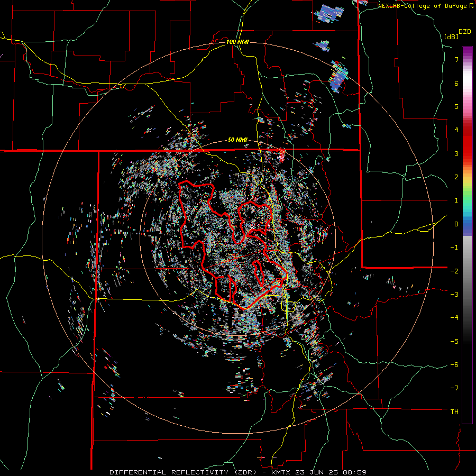
Task: Click the 2 value on color scale
Action: click(456, 177)
